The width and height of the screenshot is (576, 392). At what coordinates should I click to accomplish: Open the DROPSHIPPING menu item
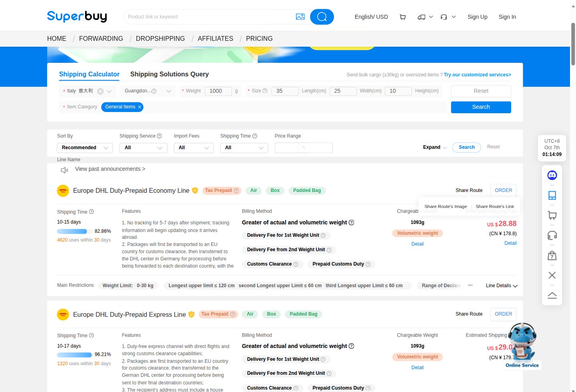coord(160,38)
